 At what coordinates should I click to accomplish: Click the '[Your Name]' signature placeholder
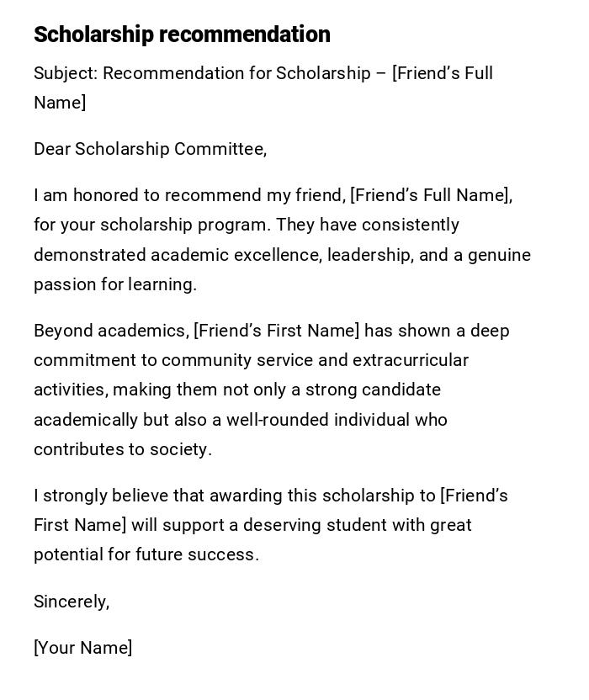82,648
